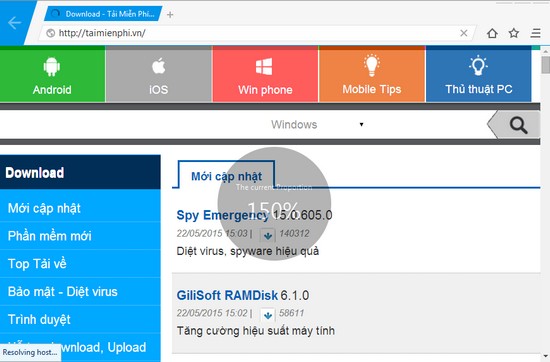Open a new tab with plus button

pyautogui.click(x=170, y=15)
